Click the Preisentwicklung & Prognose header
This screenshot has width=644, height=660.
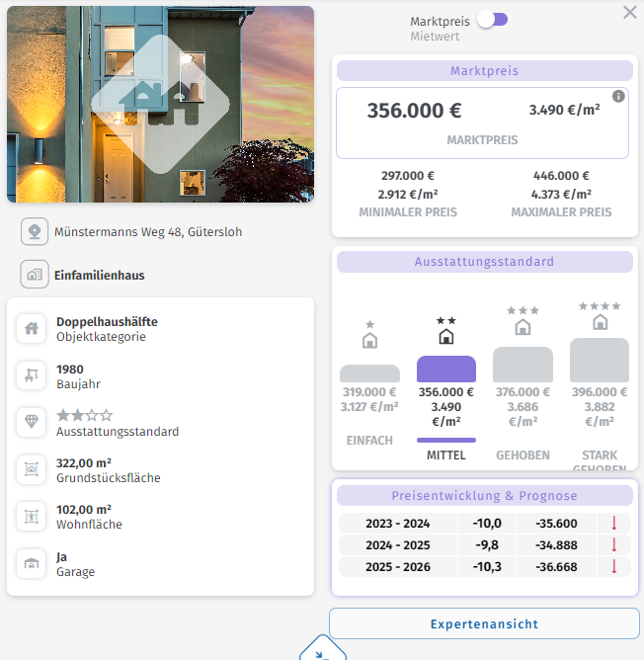pyautogui.click(x=484, y=495)
